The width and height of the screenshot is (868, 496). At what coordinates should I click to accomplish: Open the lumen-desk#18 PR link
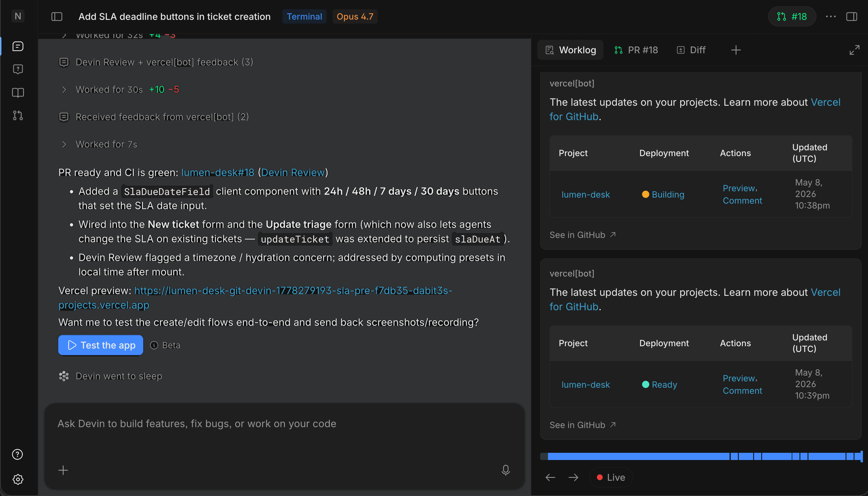coord(218,172)
